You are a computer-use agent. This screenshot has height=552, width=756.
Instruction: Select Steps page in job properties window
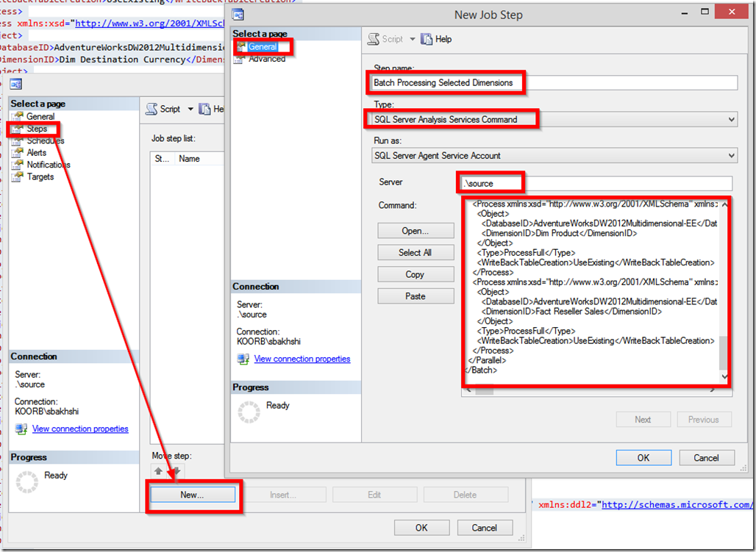[x=37, y=129]
